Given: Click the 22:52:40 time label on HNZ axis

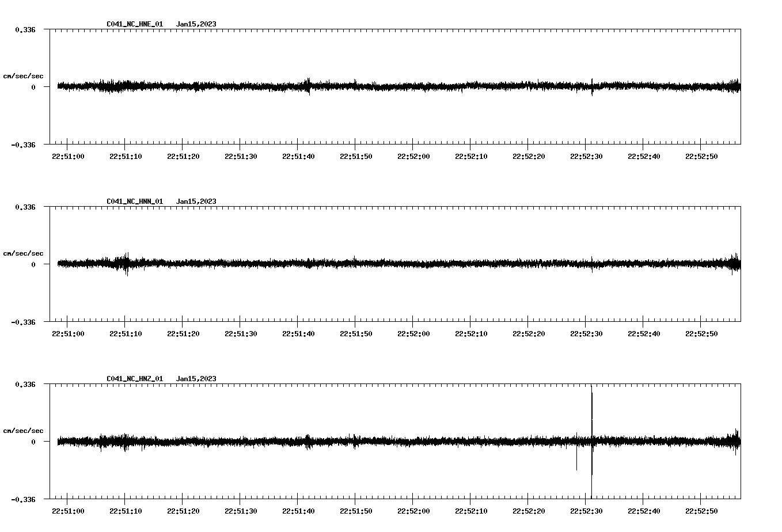Looking at the screenshot, I should 644,511.
